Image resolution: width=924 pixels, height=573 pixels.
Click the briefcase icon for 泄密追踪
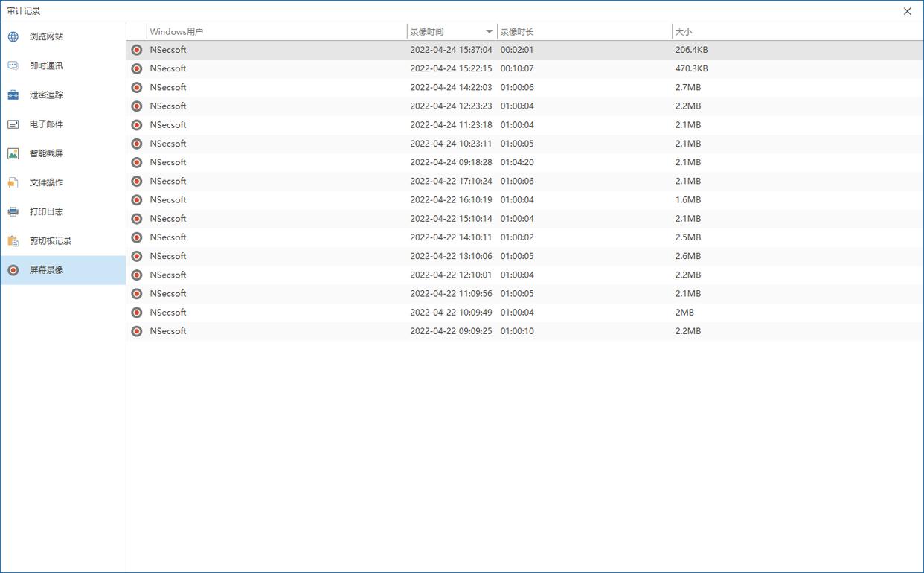(13, 95)
